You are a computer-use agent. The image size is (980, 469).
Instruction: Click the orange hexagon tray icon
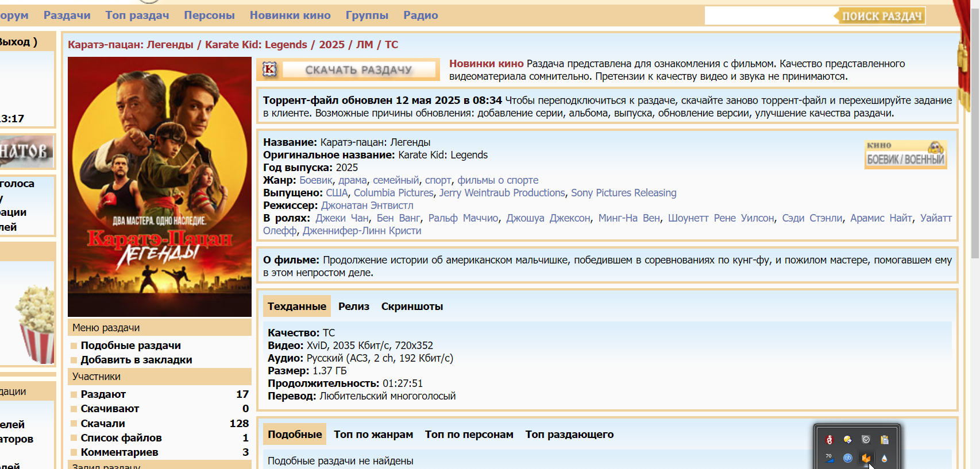pos(866,458)
